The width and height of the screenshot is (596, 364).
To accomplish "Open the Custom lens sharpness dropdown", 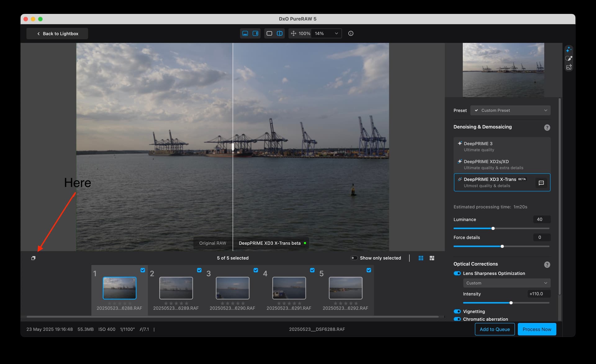I will pos(507,283).
